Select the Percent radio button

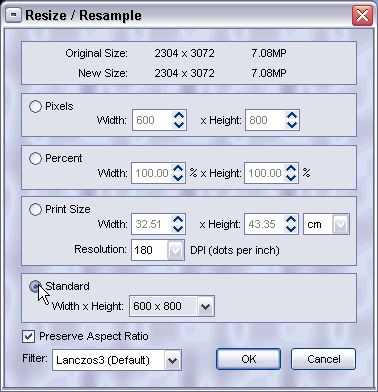(x=35, y=158)
